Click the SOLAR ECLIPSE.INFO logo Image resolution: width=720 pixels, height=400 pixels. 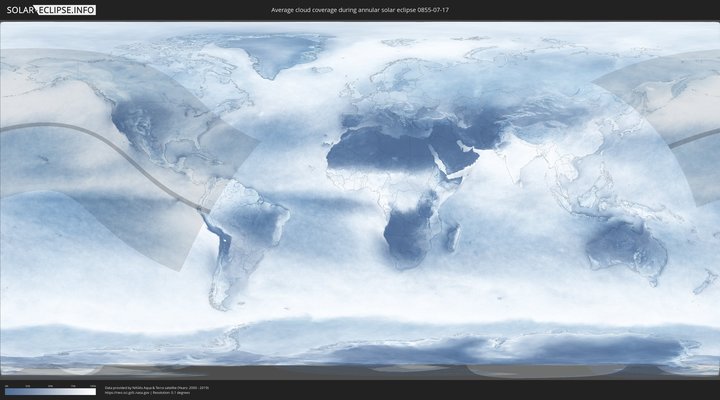pyautogui.click(x=48, y=10)
